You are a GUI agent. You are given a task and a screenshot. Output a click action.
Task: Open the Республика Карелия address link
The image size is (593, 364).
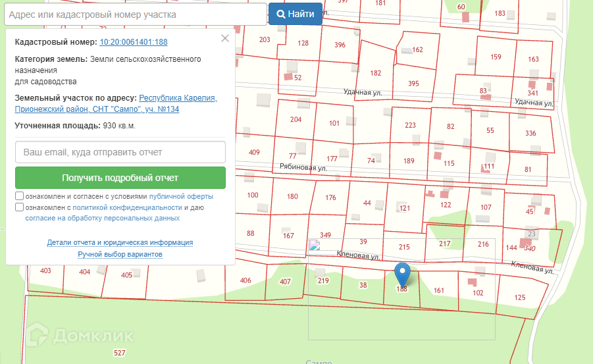click(116, 103)
